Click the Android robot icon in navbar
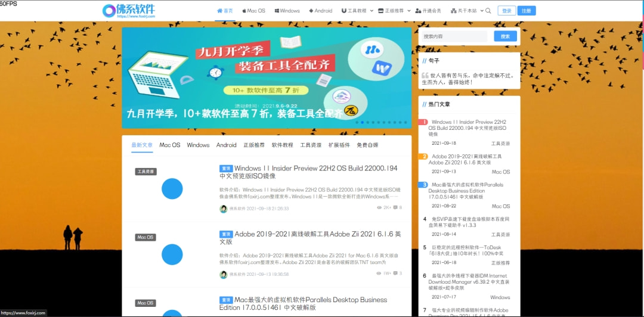The image size is (644, 317). point(311,11)
